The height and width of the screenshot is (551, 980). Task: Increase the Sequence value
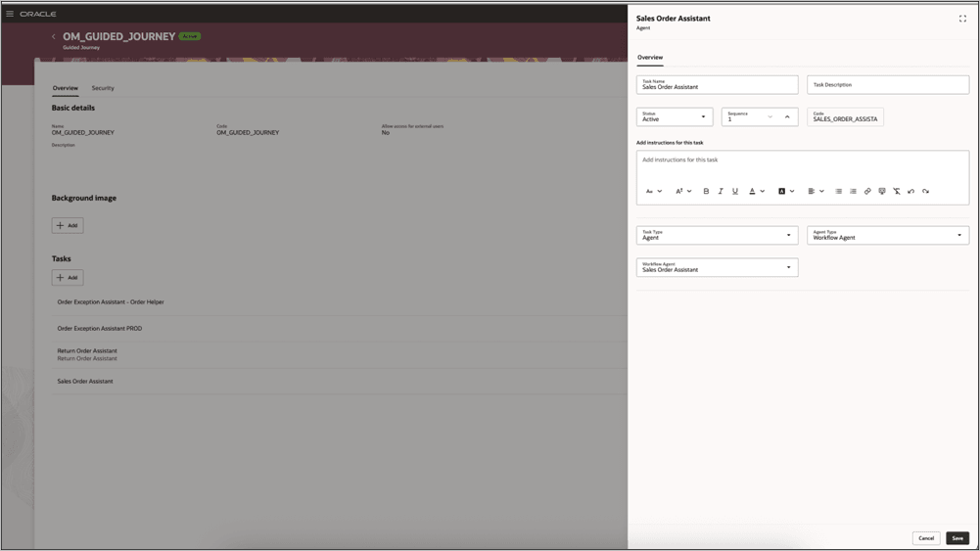(787, 116)
